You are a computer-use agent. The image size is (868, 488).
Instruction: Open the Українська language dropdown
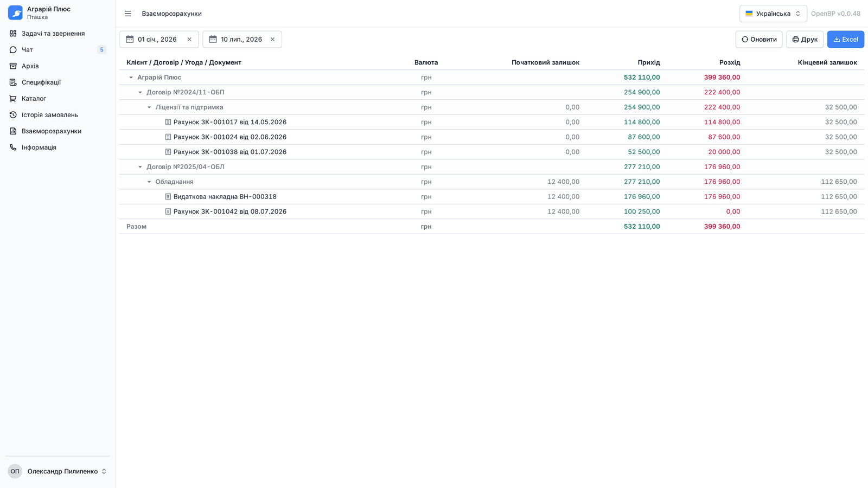pos(773,14)
